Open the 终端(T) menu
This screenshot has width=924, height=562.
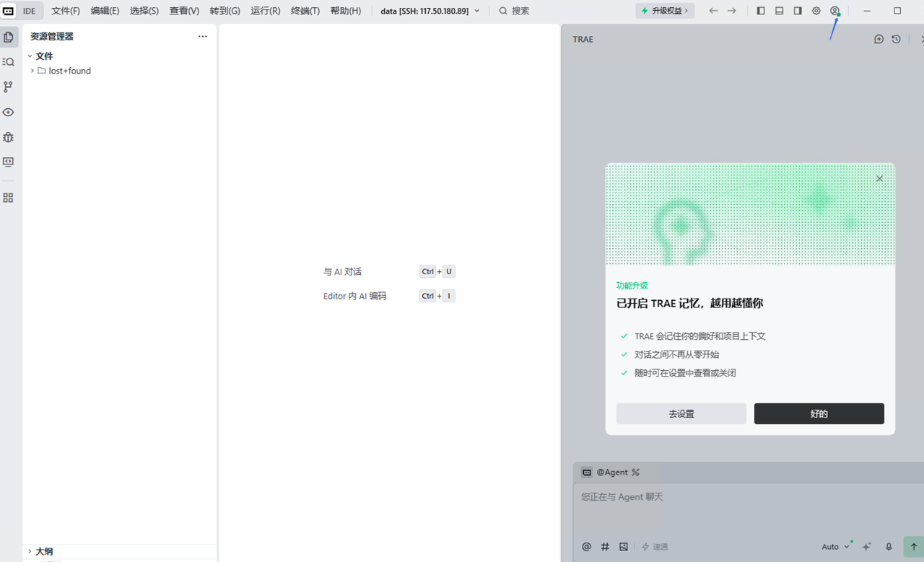[305, 11]
